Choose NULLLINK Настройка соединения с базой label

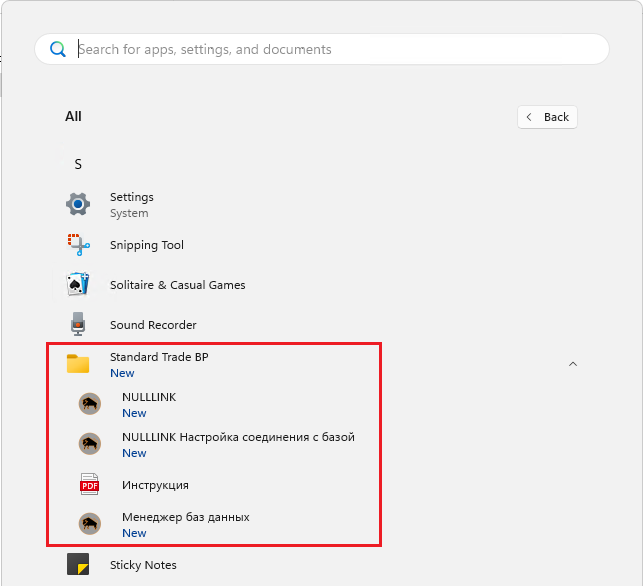tap(238, 437)
